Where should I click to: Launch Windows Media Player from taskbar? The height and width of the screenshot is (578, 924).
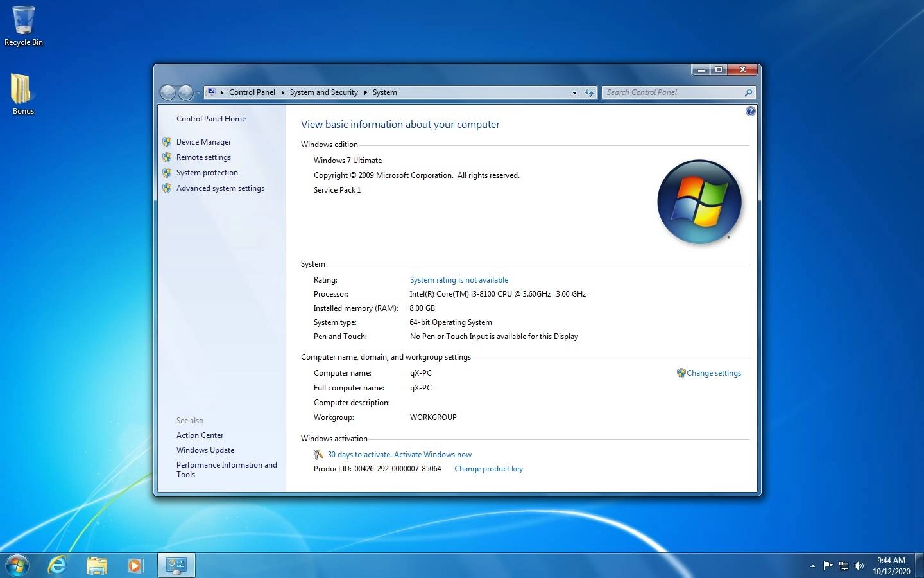click(135, 565)
